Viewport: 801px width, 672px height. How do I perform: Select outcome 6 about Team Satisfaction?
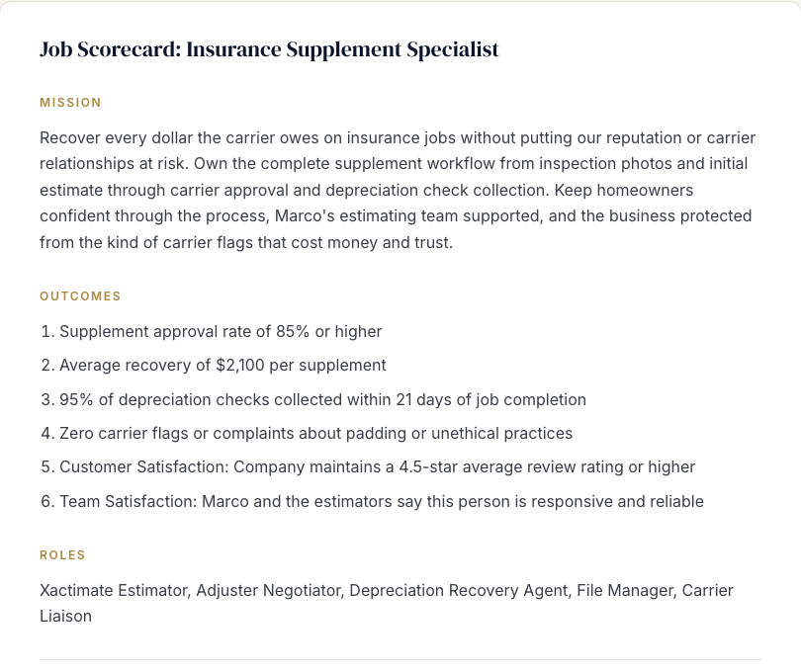372,501
